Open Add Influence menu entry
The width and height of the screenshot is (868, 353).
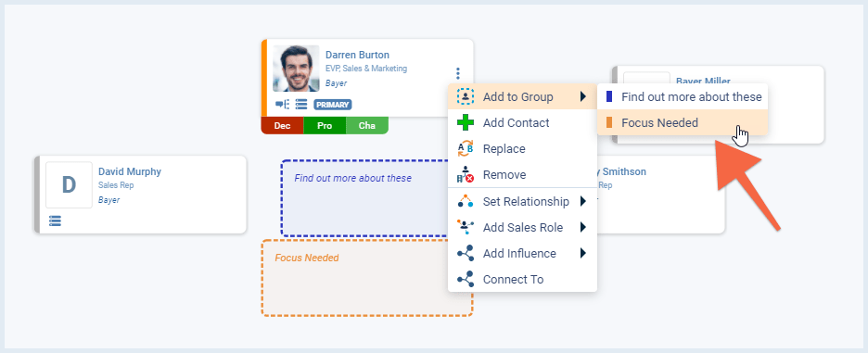(522, 254)
